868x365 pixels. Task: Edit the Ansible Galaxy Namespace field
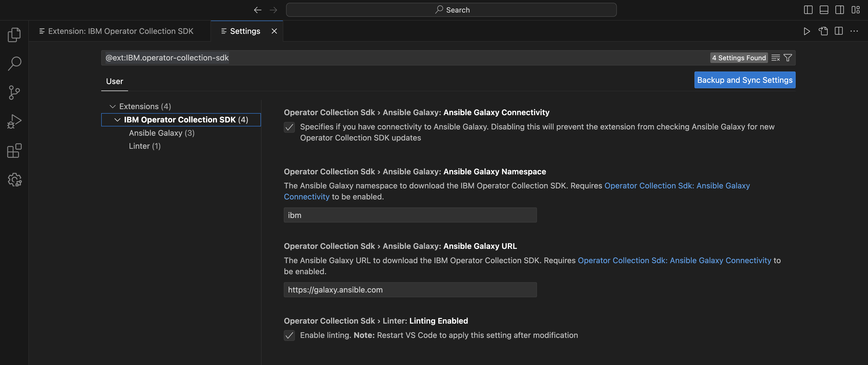point(410,215)
